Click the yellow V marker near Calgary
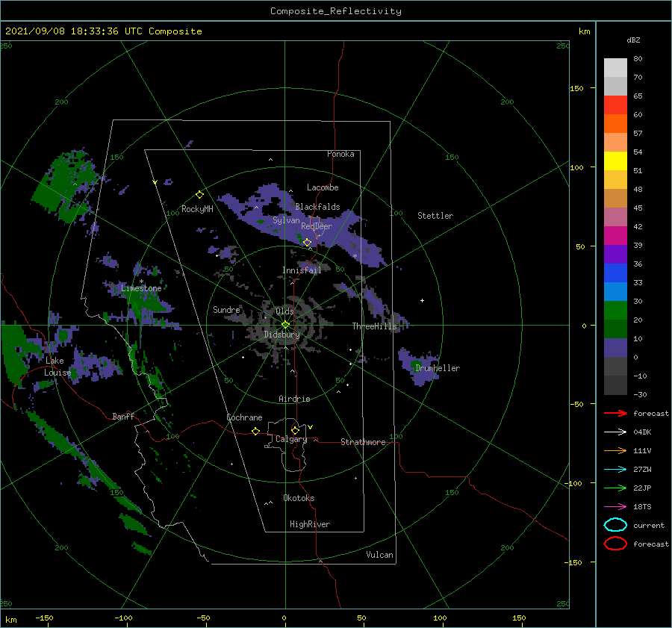The height and width of the screenshot is (628, 672). tap(310, 427)
